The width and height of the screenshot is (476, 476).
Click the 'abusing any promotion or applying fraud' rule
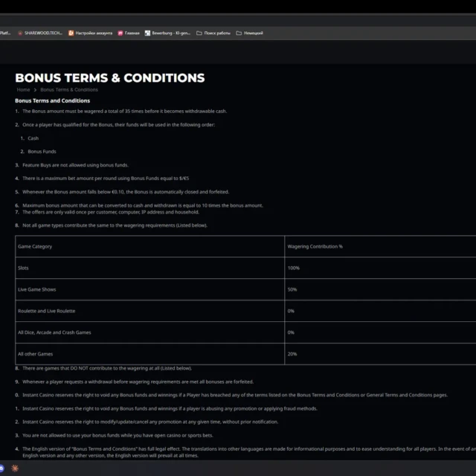point(170,409)
